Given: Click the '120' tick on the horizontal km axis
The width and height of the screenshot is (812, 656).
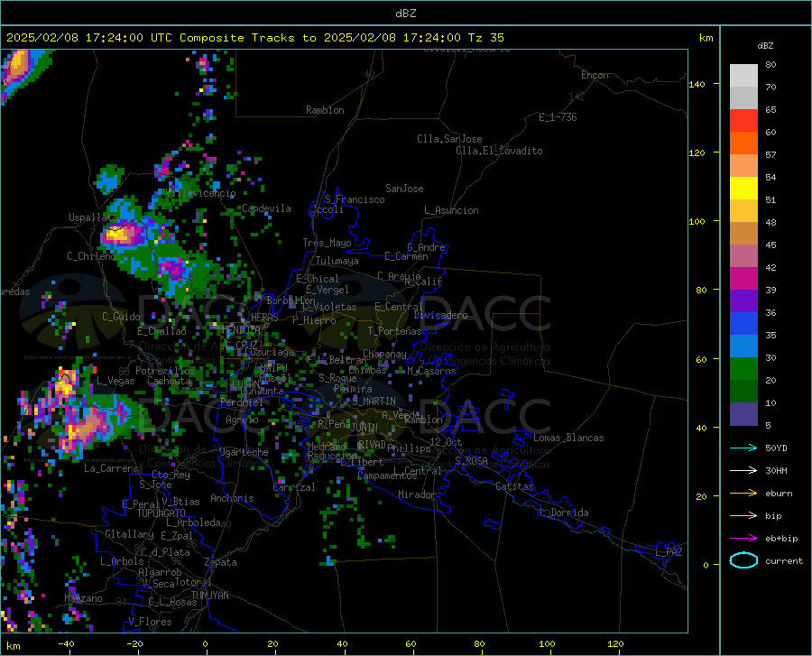Looking at the screenshot, I should (x=615, y=644).
